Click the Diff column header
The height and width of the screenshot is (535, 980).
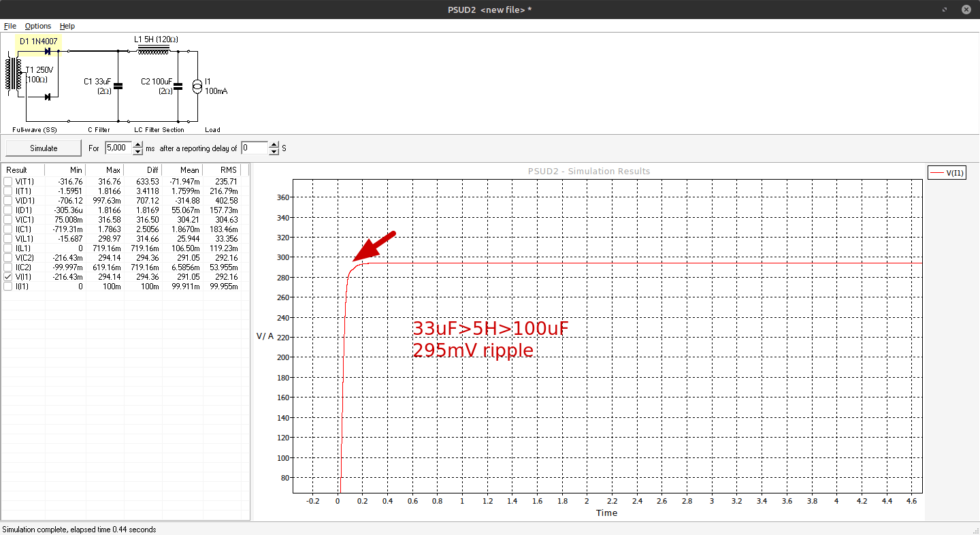(144, 170)
